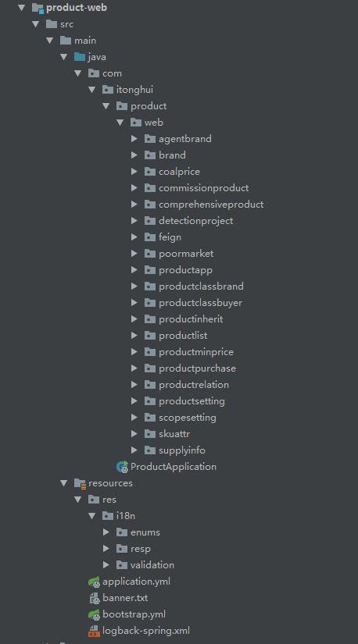Expand the enums folder under i18n

(x=106, y=532)
